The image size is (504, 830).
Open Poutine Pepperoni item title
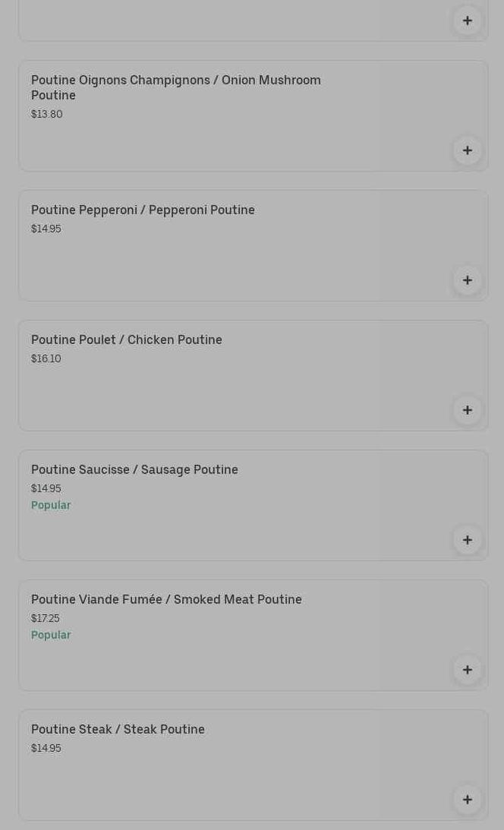pos(143,210)
